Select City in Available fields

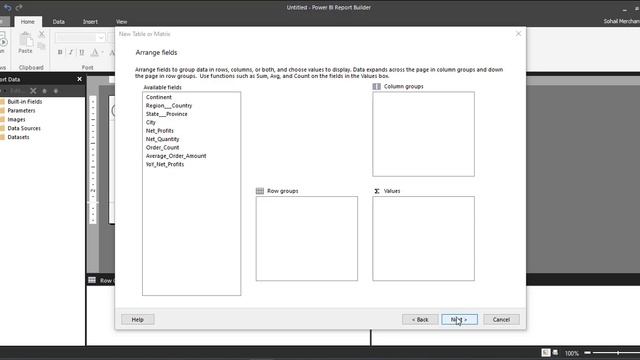tap(151, 122)
